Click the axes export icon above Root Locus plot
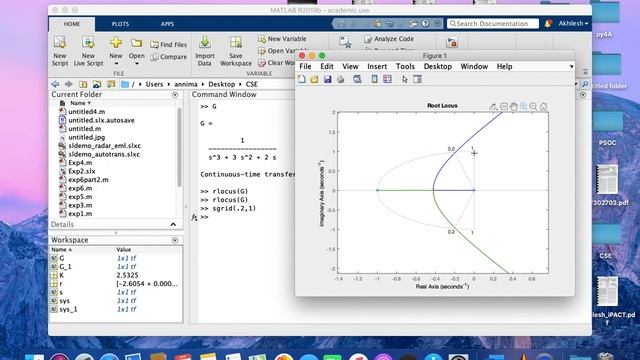Screen dimensions: 640x360 (x=493, y=107)
